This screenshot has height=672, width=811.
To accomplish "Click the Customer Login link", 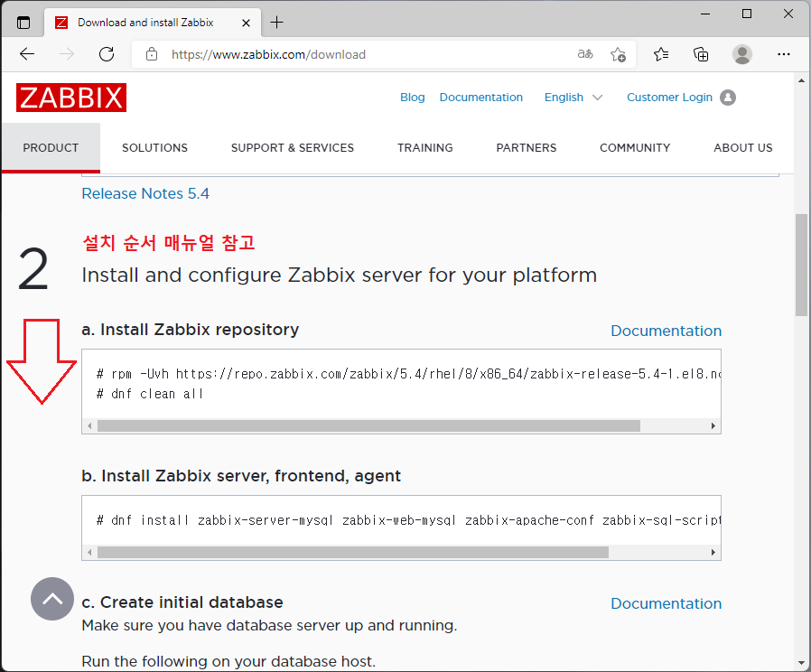I will [x=669, y=98].
